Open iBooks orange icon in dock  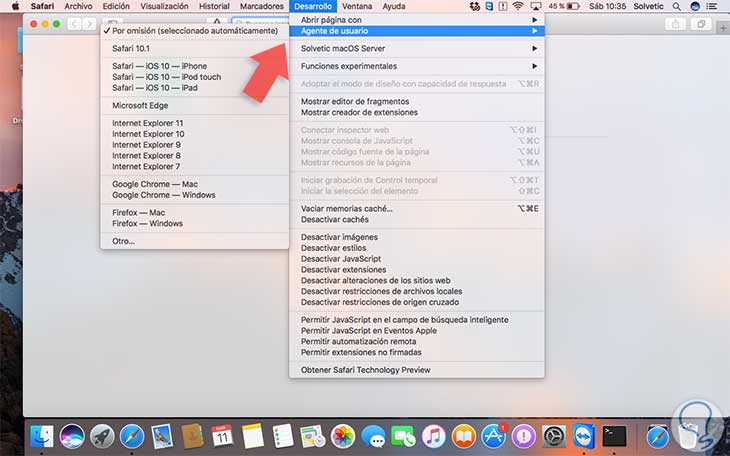463,437
